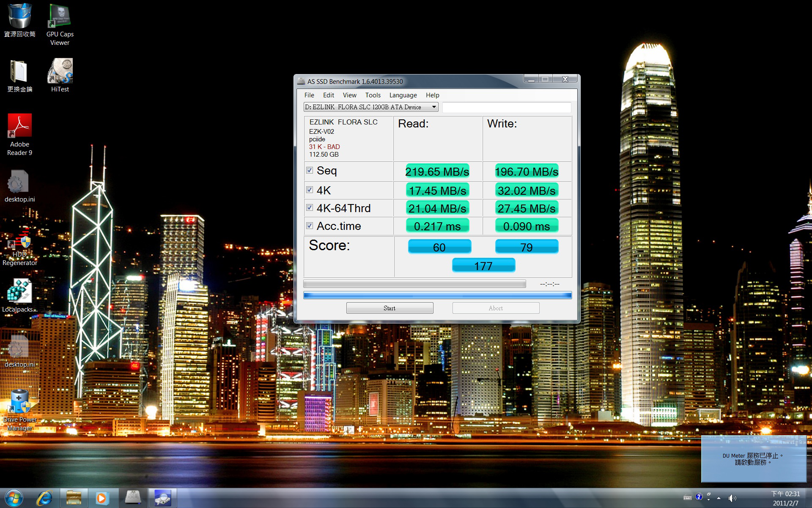Click the Start benchmark button
This screenshot has width=812, height=508.
tap(390, 308)
